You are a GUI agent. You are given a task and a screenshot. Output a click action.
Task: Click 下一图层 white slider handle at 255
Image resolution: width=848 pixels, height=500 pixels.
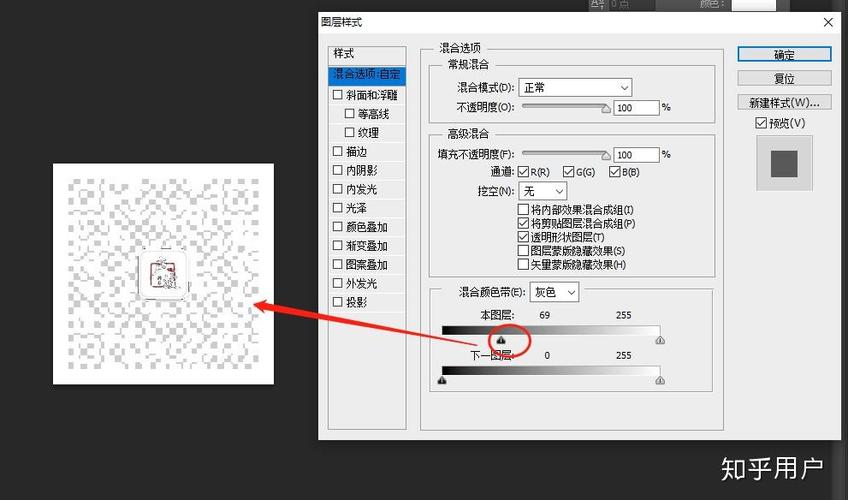click(x=660, y=381)
